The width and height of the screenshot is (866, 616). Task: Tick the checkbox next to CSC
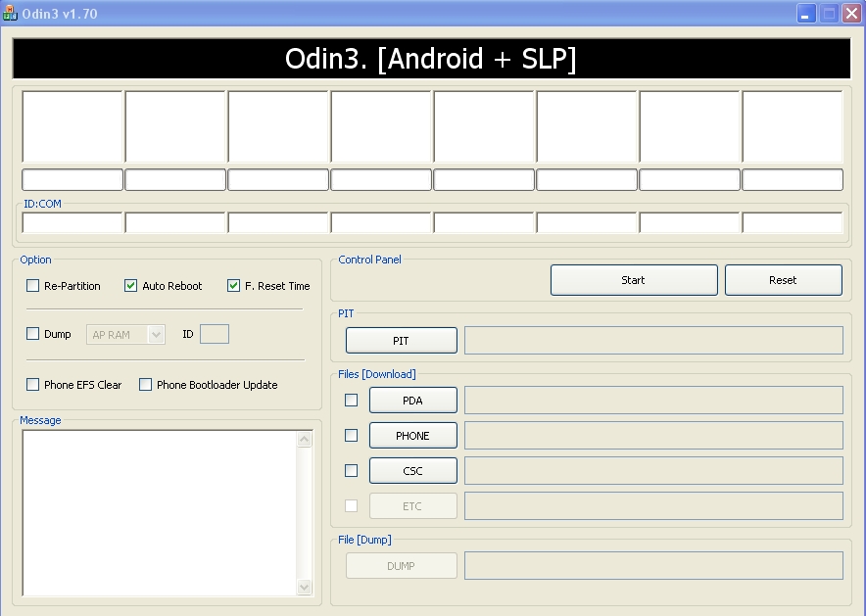coord(351,470)
